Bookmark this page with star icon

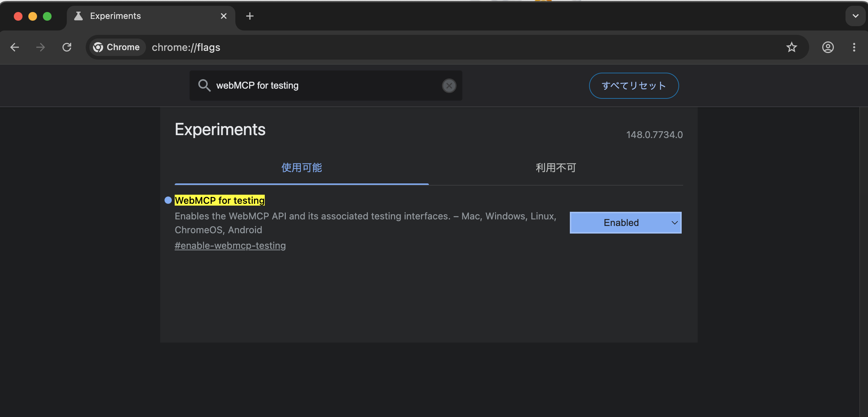(x=791, y=47)
